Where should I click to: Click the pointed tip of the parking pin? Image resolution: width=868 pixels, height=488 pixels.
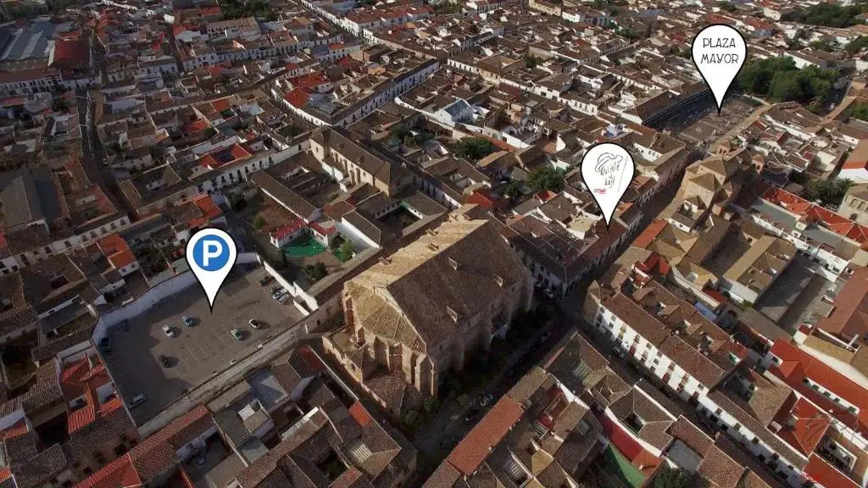211,307
